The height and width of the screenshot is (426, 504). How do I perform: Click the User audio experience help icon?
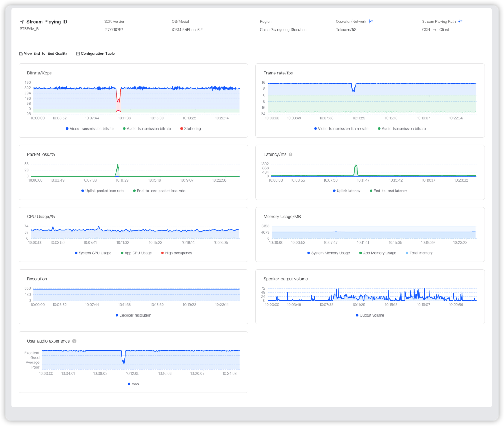point(74,341)
